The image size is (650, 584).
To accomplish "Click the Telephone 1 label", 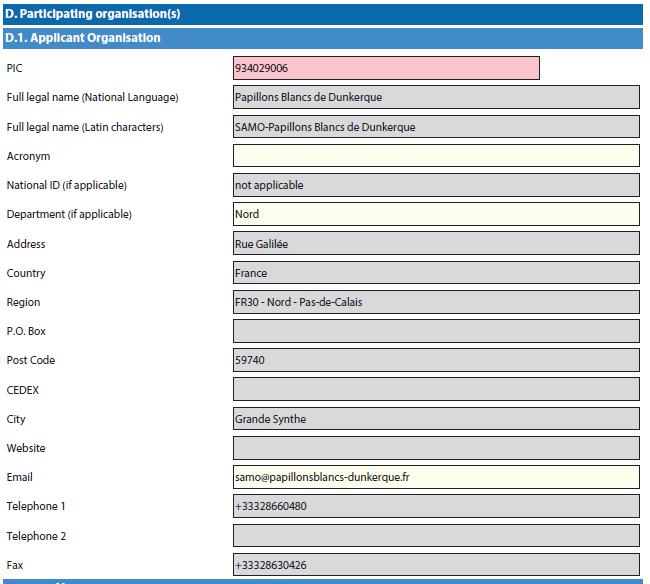I will (x=36, y=506).
